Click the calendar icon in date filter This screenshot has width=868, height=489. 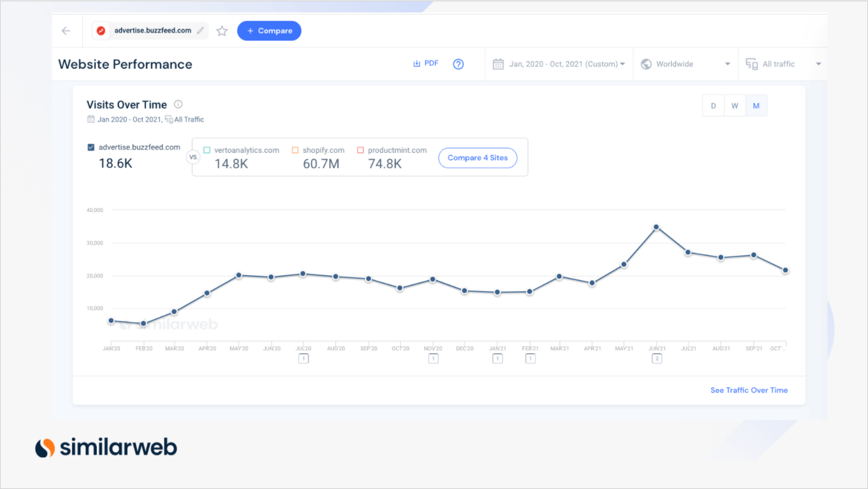coord(498,64)
